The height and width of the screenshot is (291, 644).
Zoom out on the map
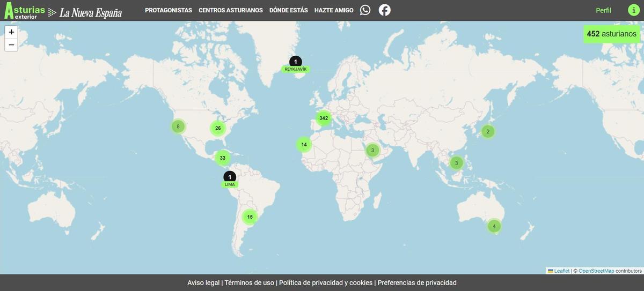[11, 45]
